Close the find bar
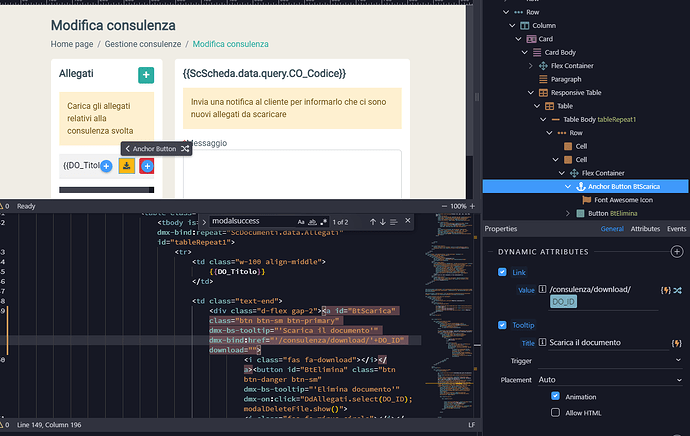Image resolution: width=690 pixels, height=436 pixels. click(408, 220)
